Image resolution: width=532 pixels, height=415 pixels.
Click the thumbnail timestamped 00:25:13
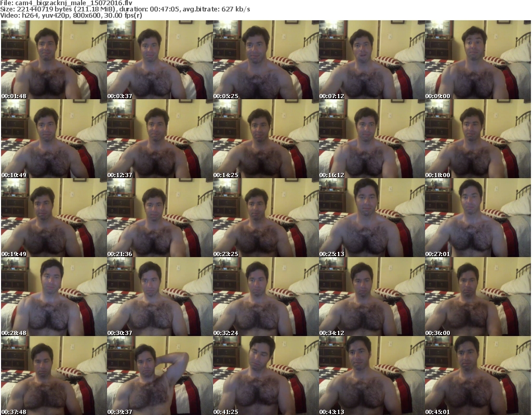tap(371, 218)
